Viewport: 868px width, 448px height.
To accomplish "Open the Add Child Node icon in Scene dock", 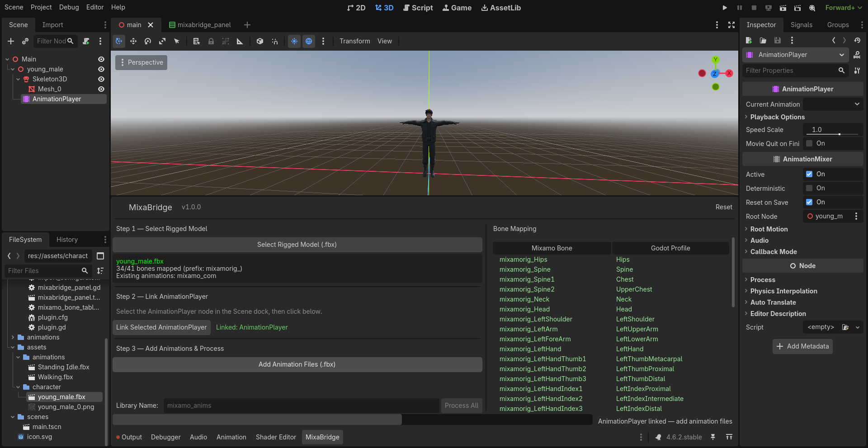I will click(11, 41).
